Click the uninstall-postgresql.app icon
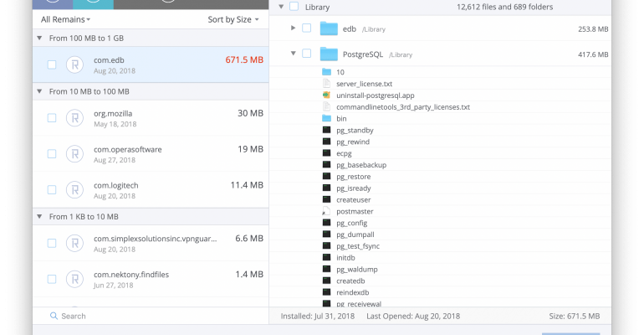This screenshot has height=335, width=644. tap(327, 95)
